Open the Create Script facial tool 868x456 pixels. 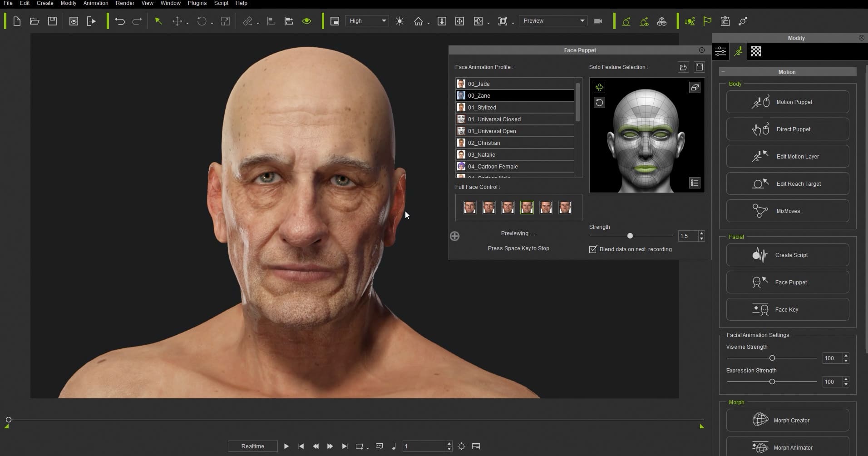click(787, 255)
